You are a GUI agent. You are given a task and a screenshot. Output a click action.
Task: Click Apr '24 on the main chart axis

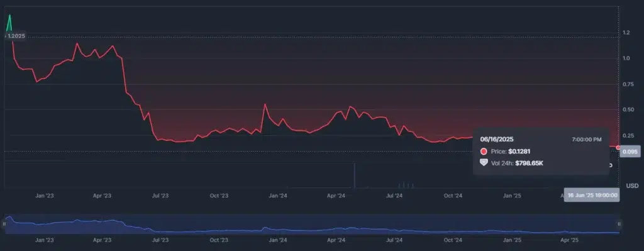pos(336,196)
